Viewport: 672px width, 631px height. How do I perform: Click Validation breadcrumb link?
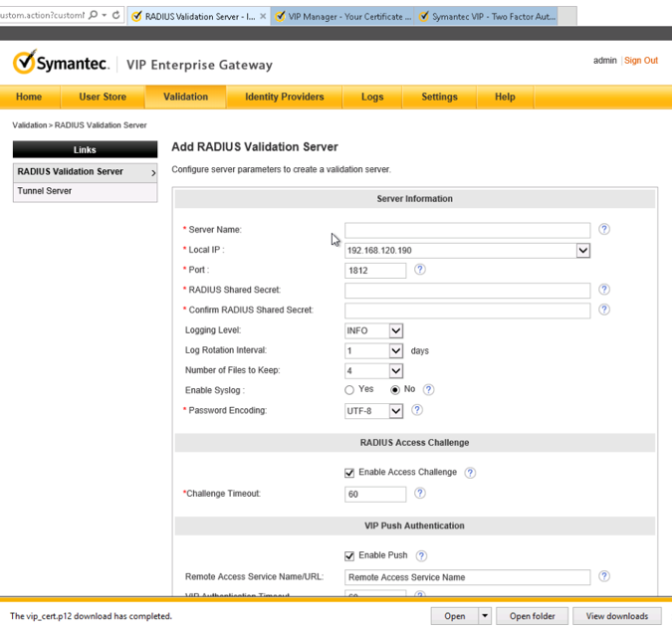click(x=29, y=125)
